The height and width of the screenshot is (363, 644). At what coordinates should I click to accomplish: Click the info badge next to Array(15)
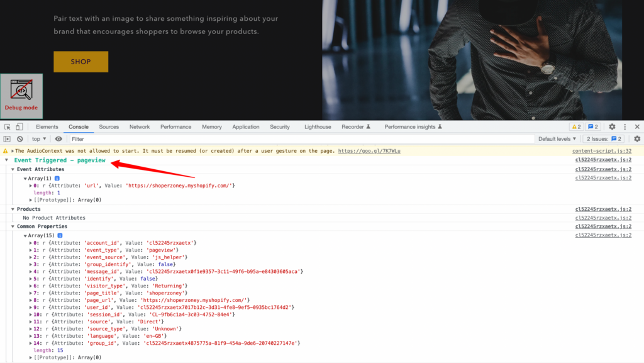pyautogui.click(x=60, y=235)
